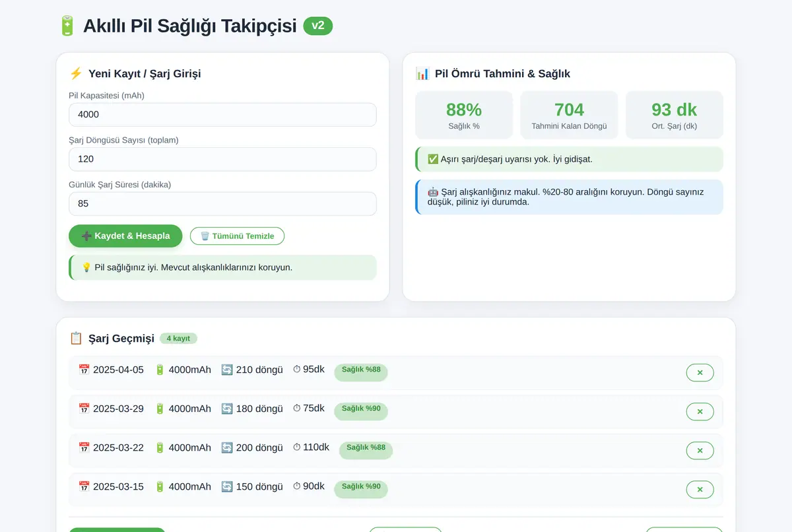Click the battery icon in the page title

(x=67, y=26)
